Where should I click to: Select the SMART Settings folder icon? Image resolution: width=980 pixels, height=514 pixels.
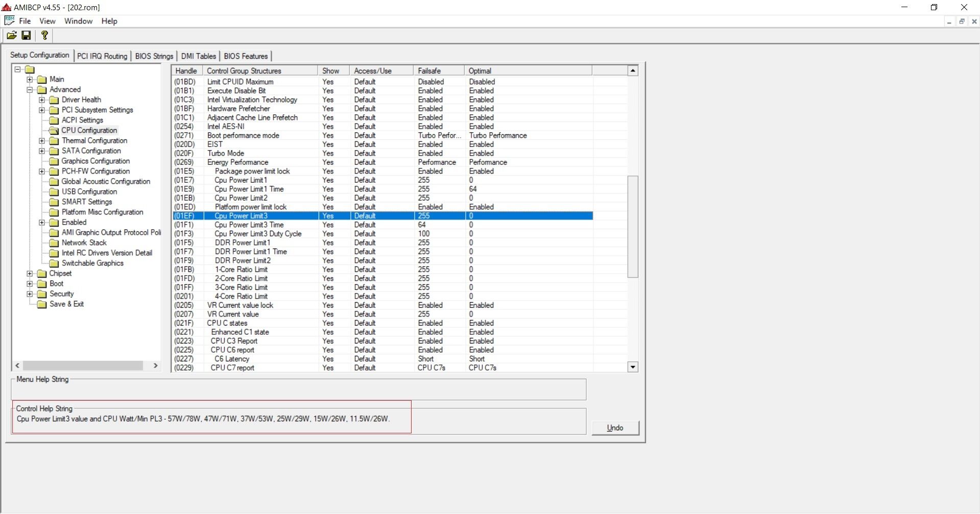click(x=54, y=202)
